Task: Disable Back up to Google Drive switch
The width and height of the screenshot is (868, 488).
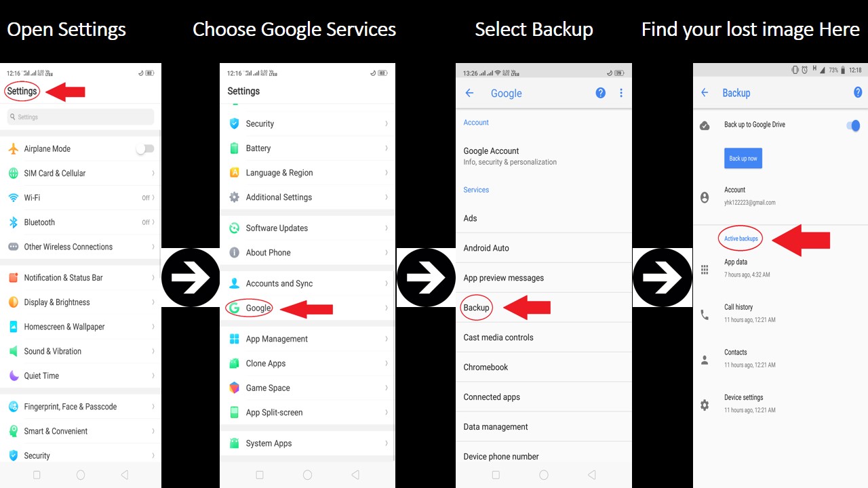Action: pos(853,125)
